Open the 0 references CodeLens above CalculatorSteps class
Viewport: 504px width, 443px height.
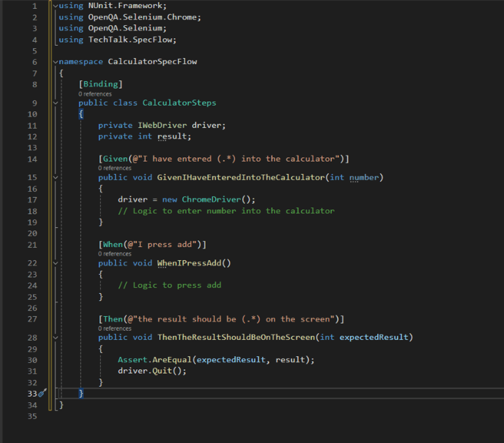point(95,94)
